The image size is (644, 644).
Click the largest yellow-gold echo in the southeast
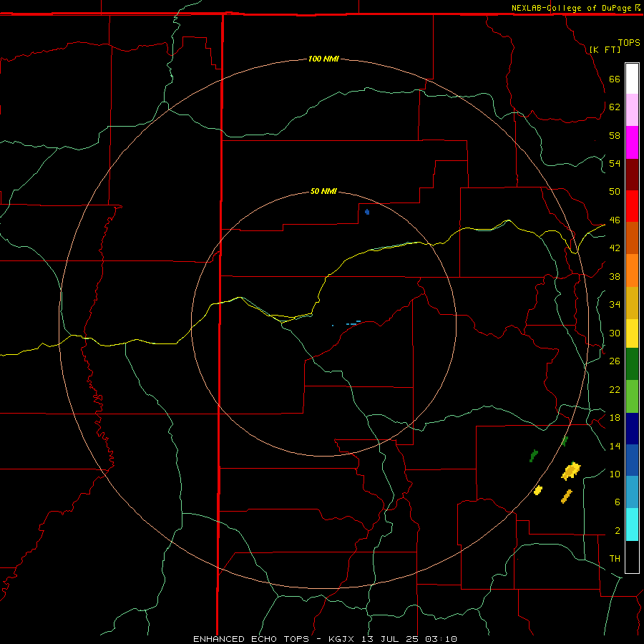click(571, 471)
